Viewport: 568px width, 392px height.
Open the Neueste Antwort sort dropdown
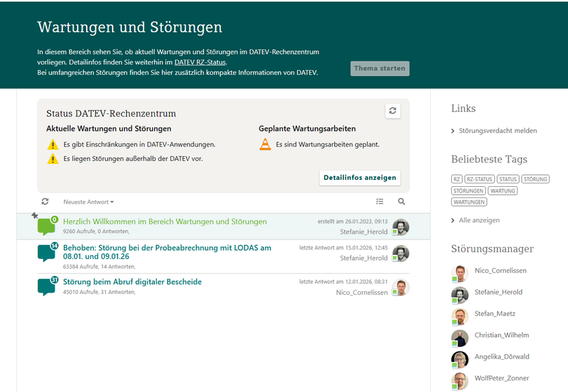88,202
